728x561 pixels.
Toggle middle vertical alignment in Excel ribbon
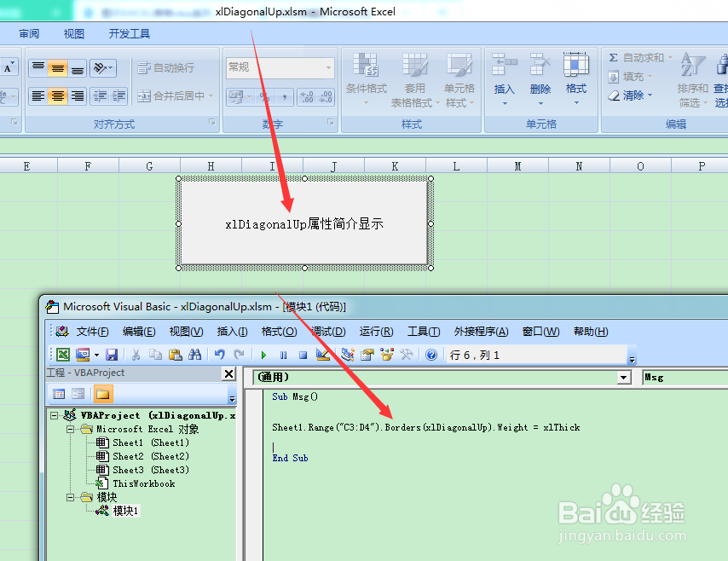click(58, 68)
